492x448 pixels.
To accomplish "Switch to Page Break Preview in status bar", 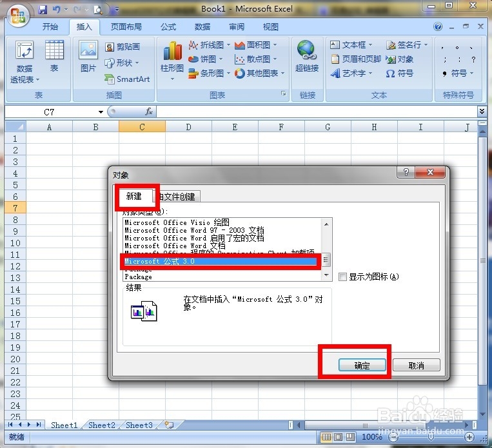I will 350,436.
